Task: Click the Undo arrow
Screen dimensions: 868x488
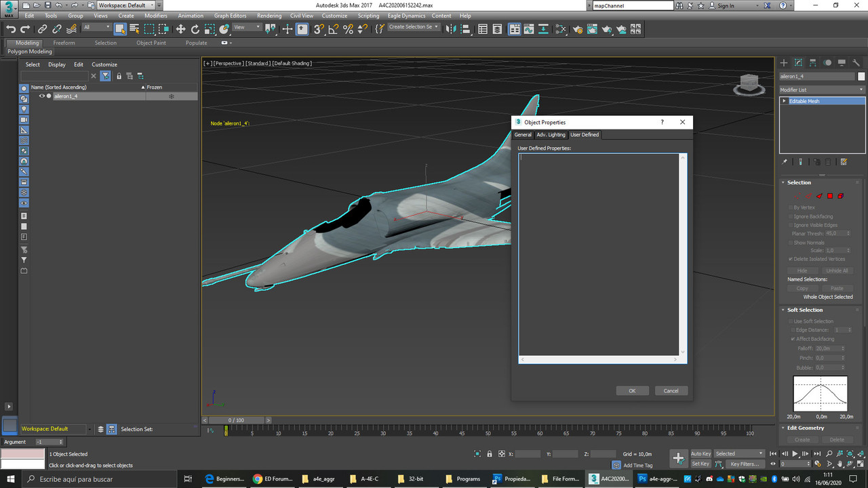Action: (11, 29)
